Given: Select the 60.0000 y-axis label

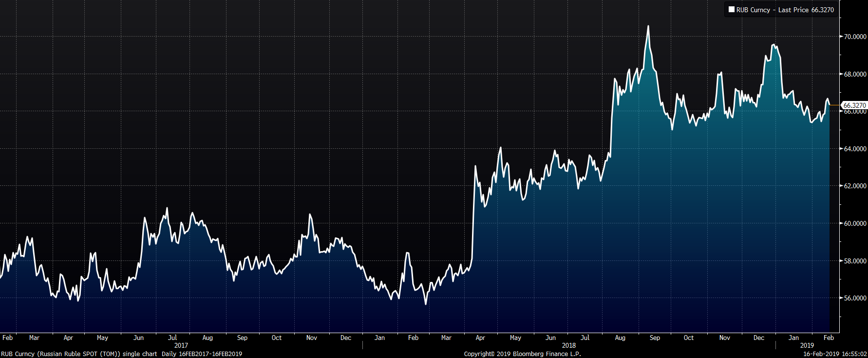Looking at the screenshot, I should [855, 223].
